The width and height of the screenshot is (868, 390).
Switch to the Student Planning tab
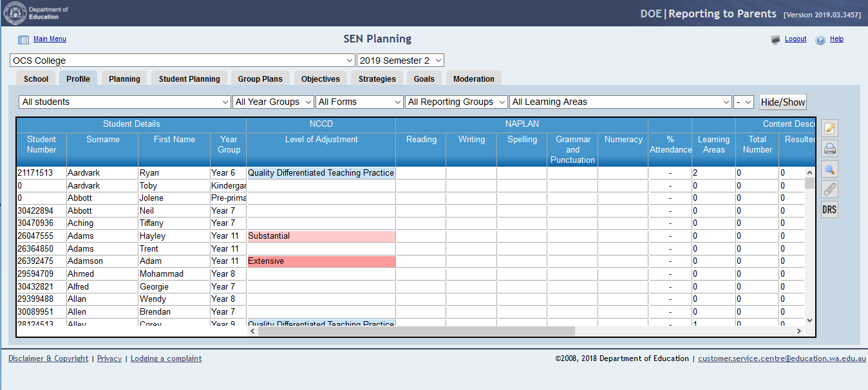pos(189,79)
